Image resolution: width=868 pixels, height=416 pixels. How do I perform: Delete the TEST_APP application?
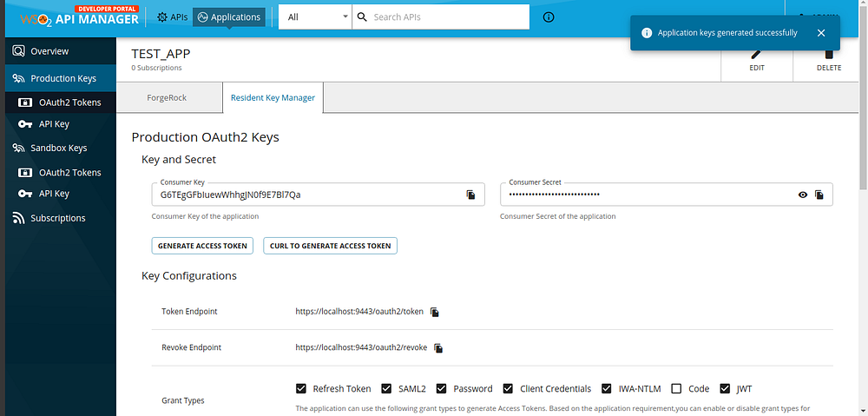(829, 61)
